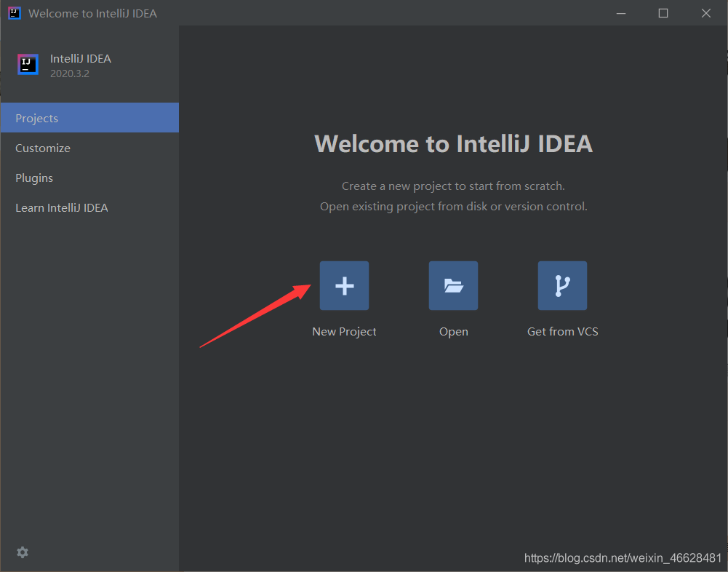Open the settings gear at bottom left
Screen dimensions: 728x572
pyautogui.click(x=22, y=552)
